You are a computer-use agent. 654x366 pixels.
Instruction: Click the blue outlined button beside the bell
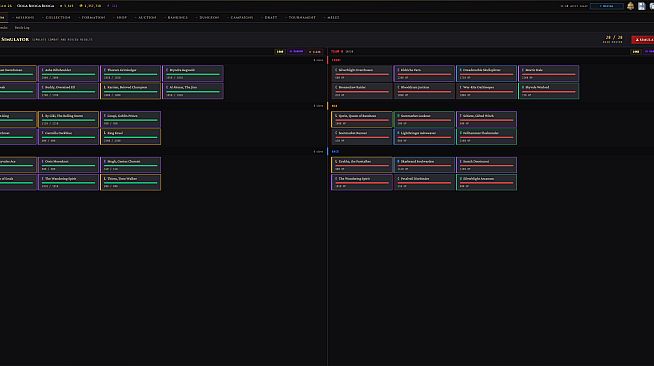(x=607, y=6)
